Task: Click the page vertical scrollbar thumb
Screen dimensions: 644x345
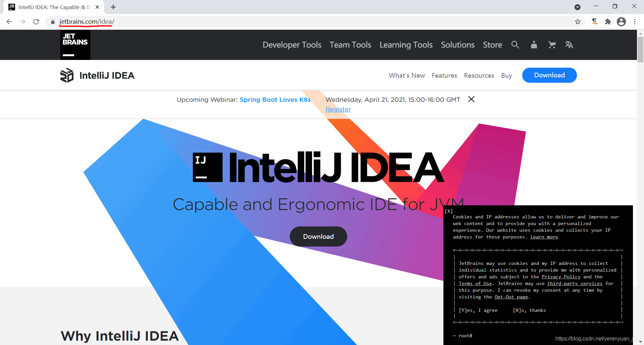Action: coord(640,49)
